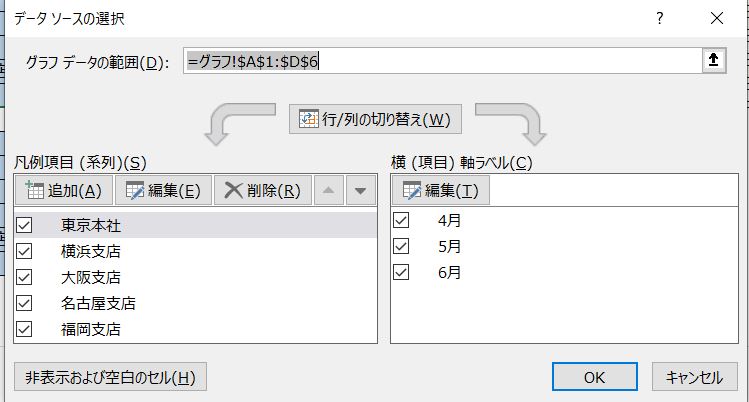Click 編集(E) to edit the selected series

coord(162,191)
